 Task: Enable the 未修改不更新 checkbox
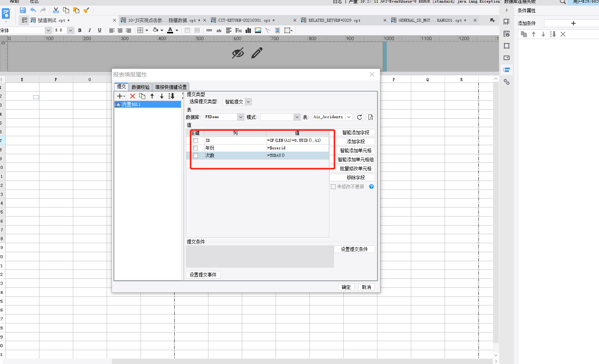click(333, 187)
